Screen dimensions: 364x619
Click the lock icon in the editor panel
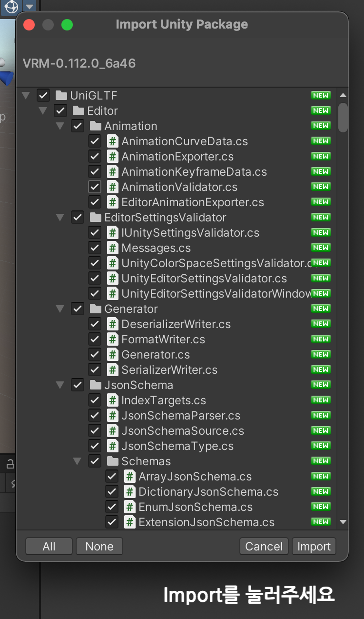click(10, 464)
